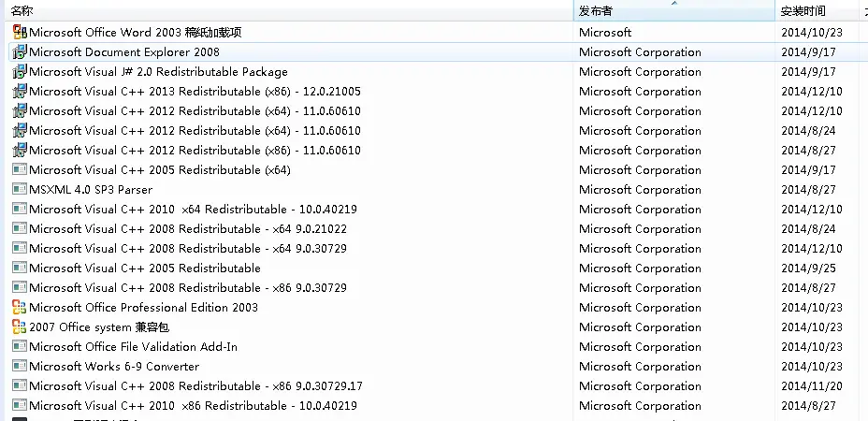The width and height of the screenshot is (868, 421).
Task: Select Visual C++ 2008 x86 9.0.30729.17 entry
Action: 434,386
